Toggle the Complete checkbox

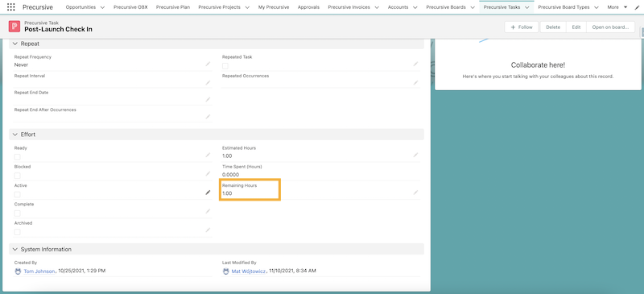(x=17, y=213)
